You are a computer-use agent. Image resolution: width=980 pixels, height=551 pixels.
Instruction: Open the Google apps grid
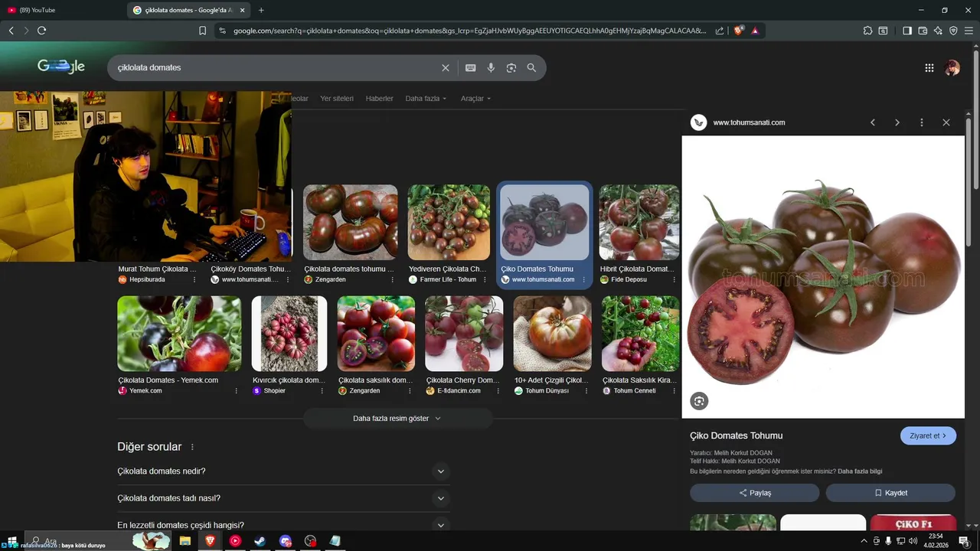(929, 68)
